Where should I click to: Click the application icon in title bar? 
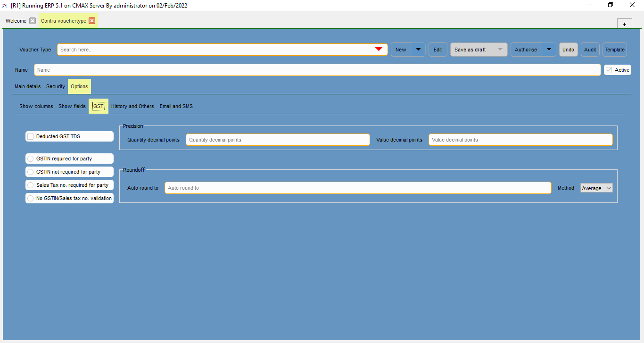coord(5,5)
